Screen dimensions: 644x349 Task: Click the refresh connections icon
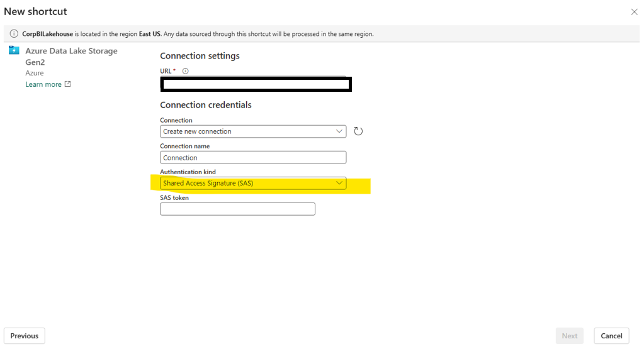pyautogui.click(x=358, y=131)
